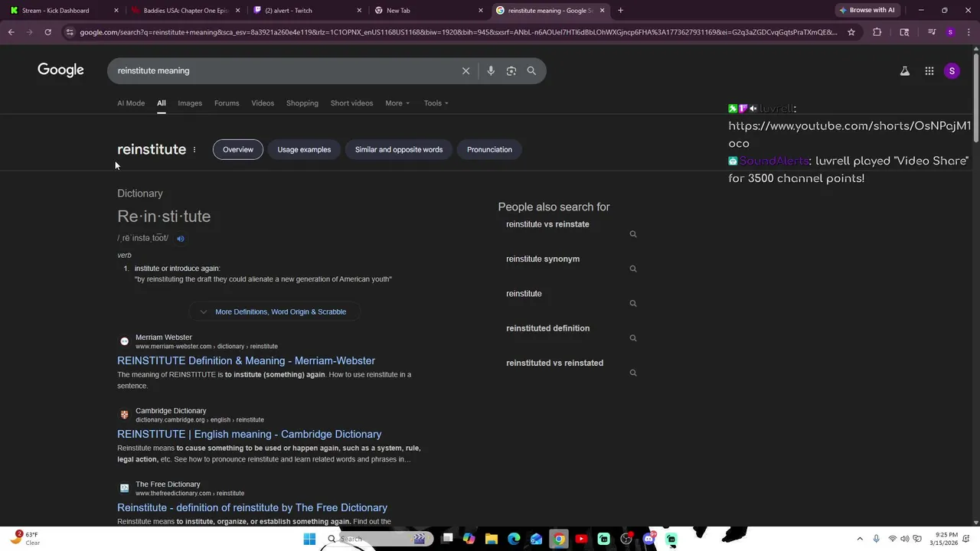This screenshot has width=980, height=551.
Task: Switch to the Stream - Kick Dashboard tab
Action: (62, 11)
